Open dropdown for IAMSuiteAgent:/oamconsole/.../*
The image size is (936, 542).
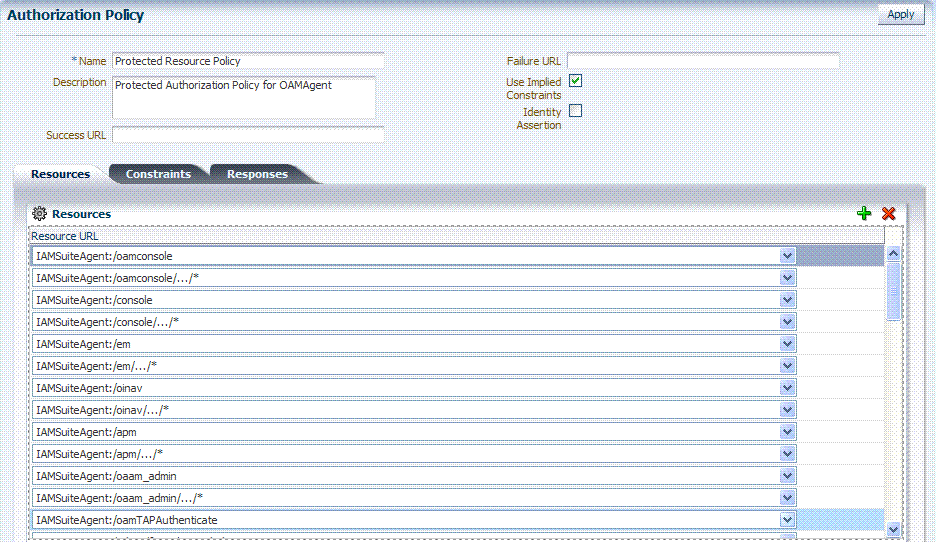(787, 278)
